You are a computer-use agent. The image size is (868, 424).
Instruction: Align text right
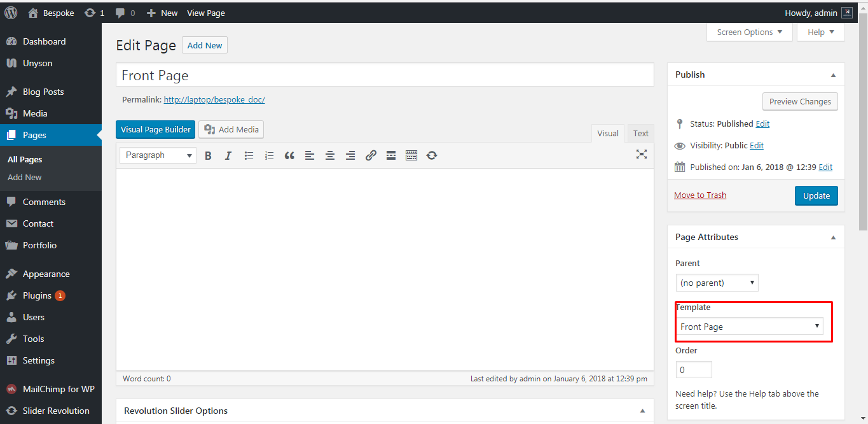point(350,155)
